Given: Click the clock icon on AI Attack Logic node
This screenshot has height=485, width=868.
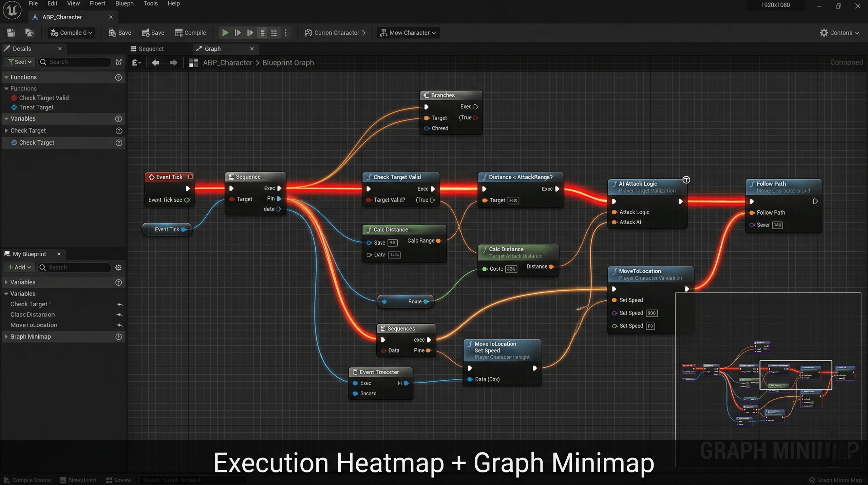Looking at the screenshot, I should (686, 180).
